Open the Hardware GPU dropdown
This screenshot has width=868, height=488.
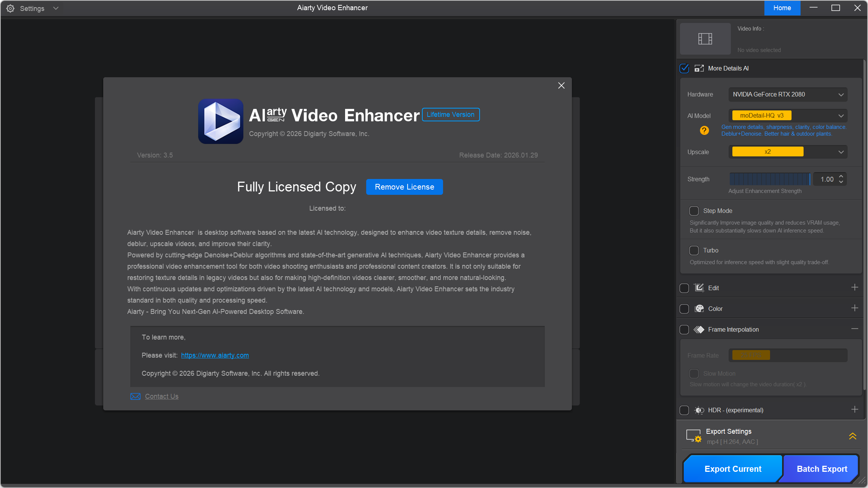[x=788, y=94]
